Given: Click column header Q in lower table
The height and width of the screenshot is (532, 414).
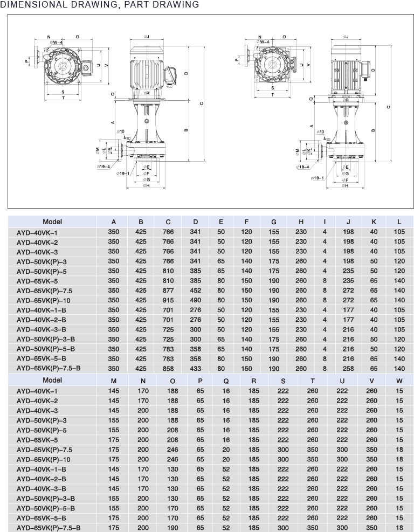Looking at the screenshot, I should pos(226,381).
